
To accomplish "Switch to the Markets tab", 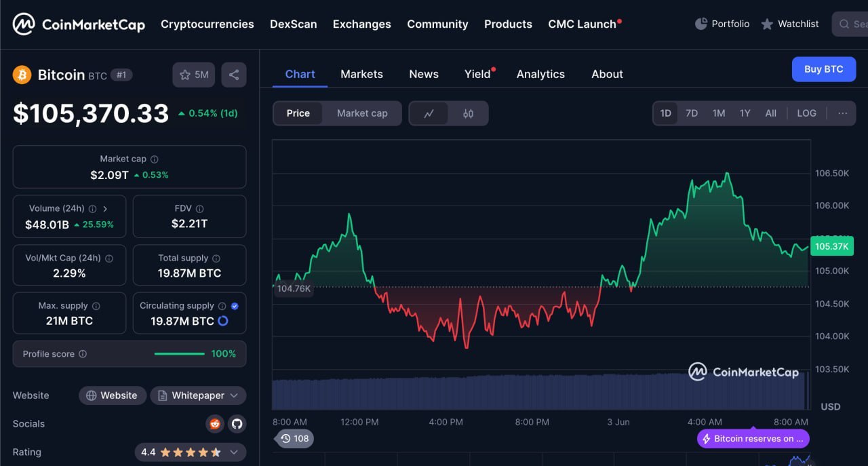I will 362,74.
